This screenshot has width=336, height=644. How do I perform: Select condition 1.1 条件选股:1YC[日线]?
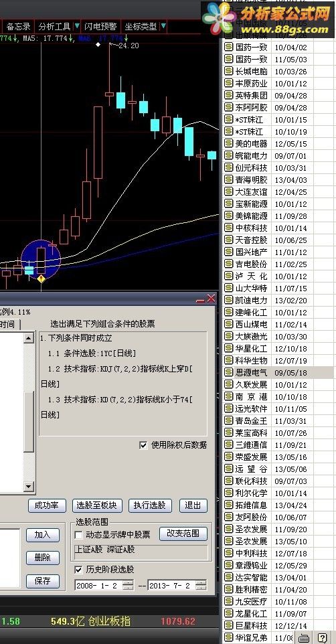tap(92, 353)
